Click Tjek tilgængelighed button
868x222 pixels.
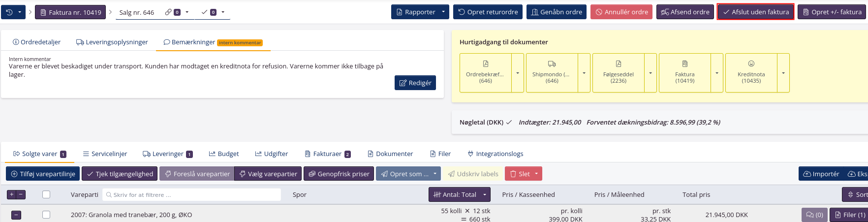[120, 174]
